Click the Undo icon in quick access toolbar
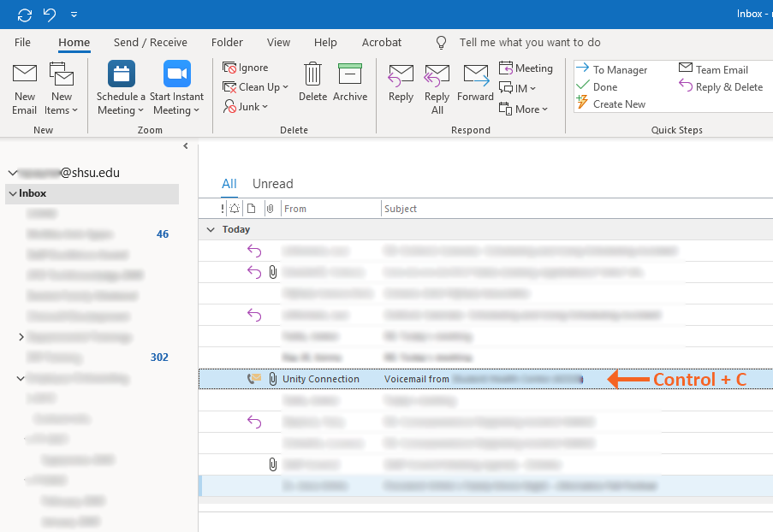The image size is (773, 532). coord(47,14)
